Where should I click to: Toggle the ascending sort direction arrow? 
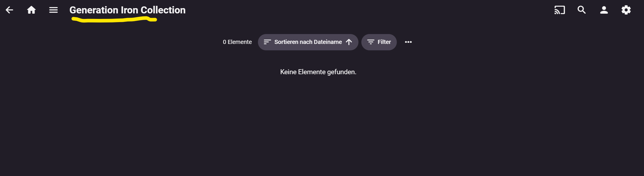pyautogui.click(x=349, y=42)
